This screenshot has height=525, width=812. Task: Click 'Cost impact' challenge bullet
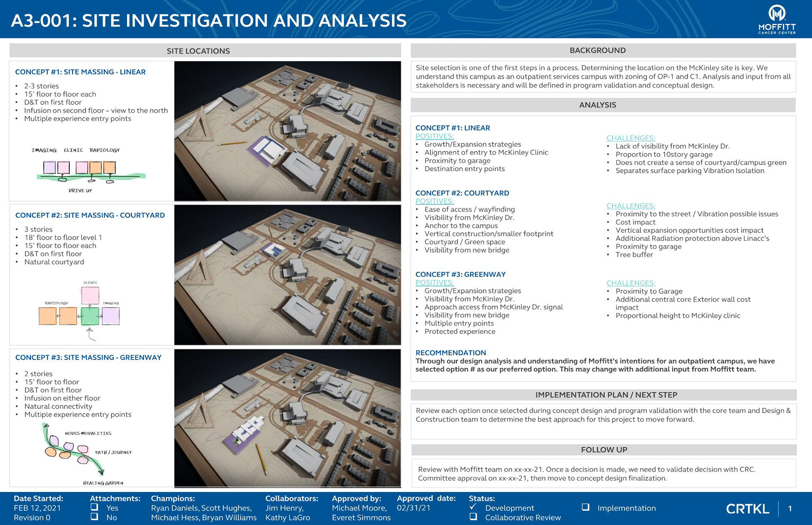point(635,222)
